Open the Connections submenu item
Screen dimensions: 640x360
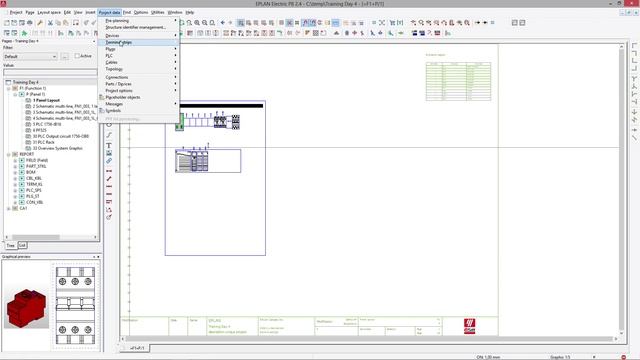pyautogui.click(x=138, y=77)
